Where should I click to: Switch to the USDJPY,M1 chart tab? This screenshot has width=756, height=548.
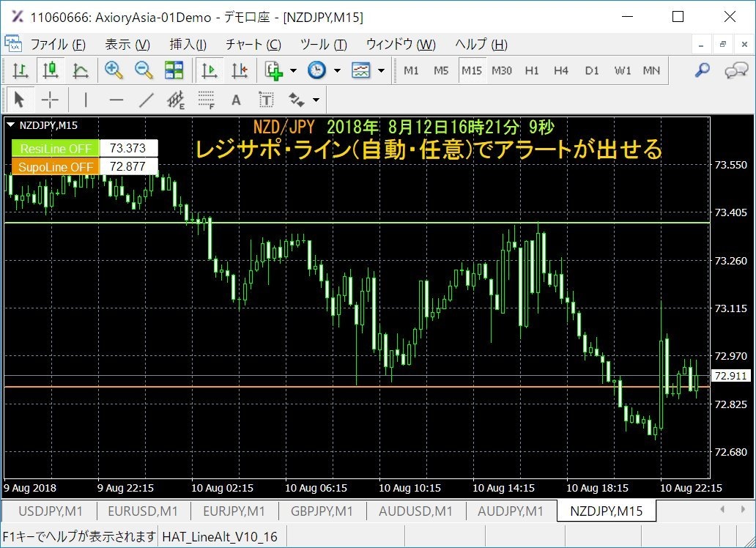(50, 511)
